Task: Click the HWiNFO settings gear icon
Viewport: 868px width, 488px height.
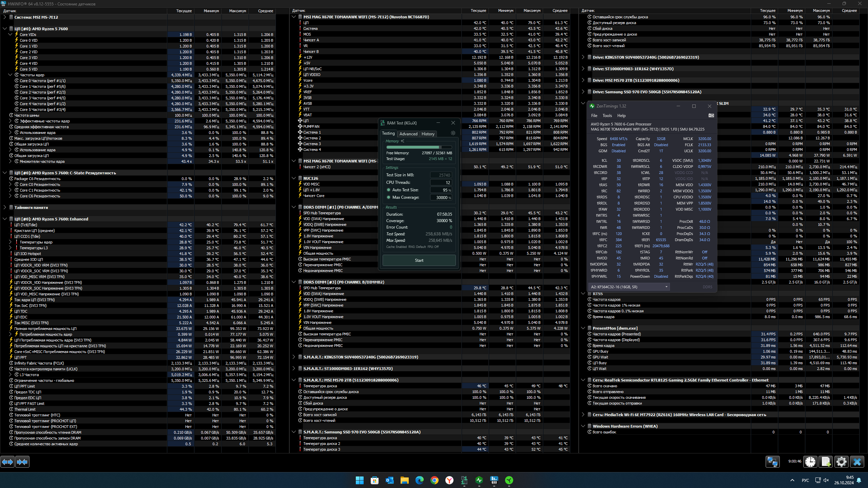Action: [x=841, y=462]
